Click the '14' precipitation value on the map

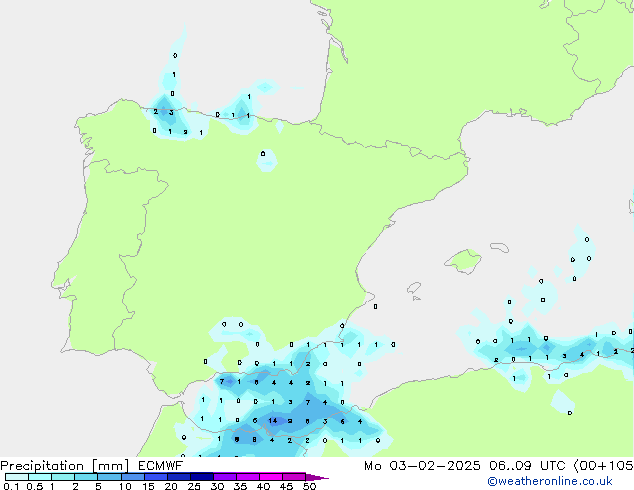point(273,421)
